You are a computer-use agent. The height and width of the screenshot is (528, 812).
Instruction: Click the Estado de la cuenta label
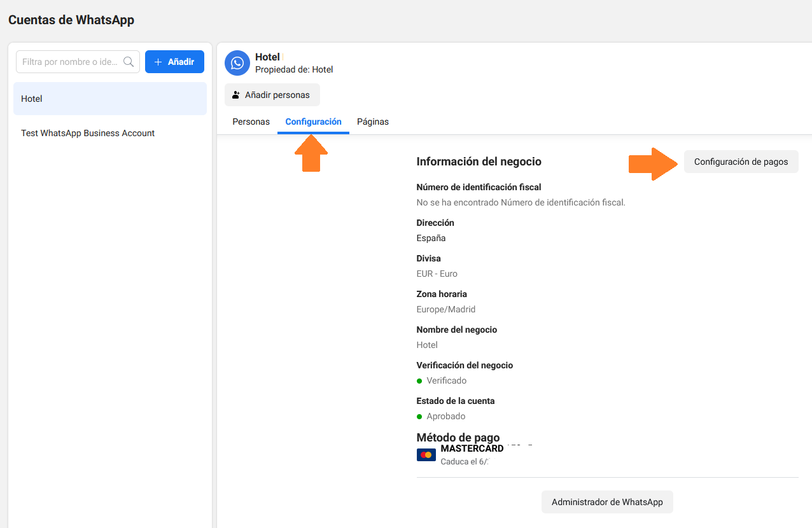click(455, 401)
